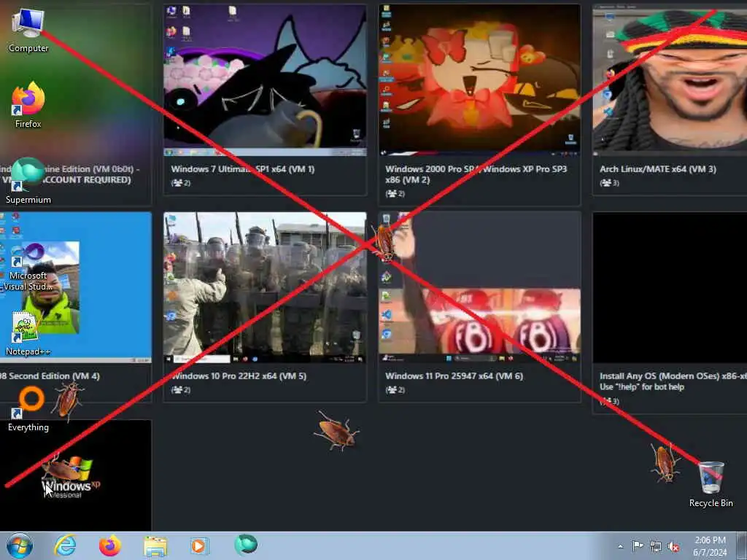The width and height of the screenshot is (747, 560).
Task: Open the Windows 2000/XP VM 2 thumbnail
Action: pyautogui.click(x=479, y=80)
